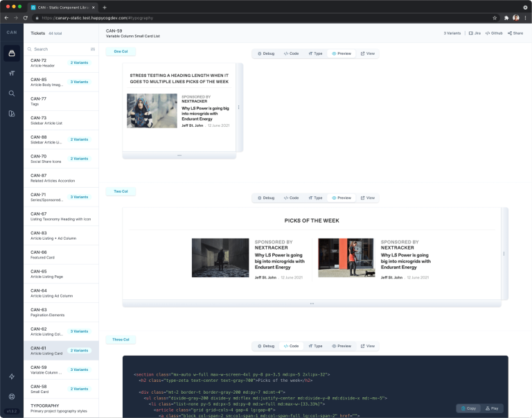Image resolution: width=532 pixels, height=418 pixels.
Task: Click hooded woman thumbnail in One Col card
Action: click(x=152, y=111)
